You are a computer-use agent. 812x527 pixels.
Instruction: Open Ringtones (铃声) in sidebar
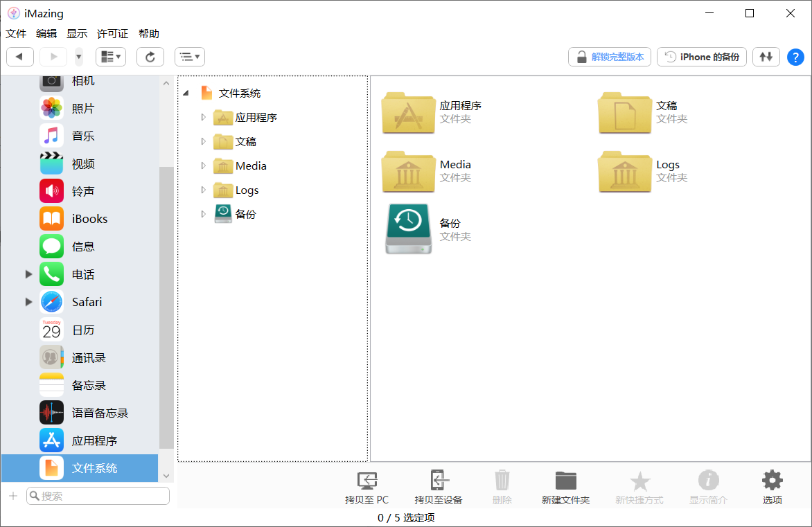(80, 191)
